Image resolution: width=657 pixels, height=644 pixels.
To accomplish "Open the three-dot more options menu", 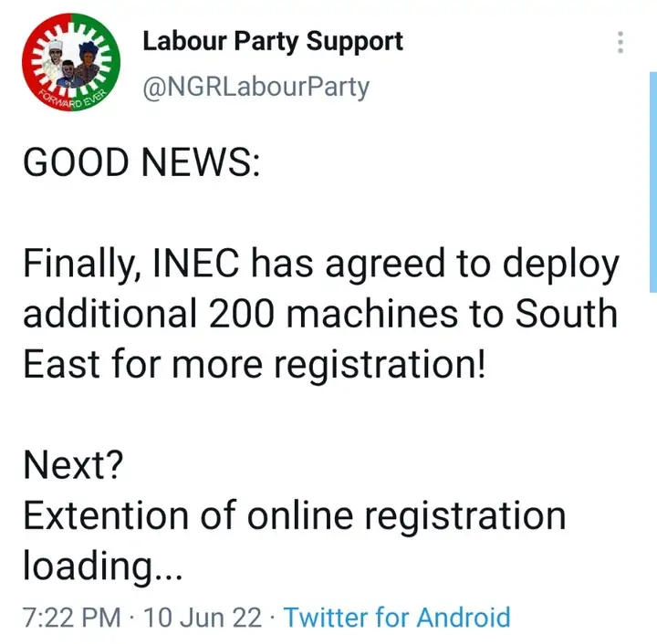I will (620, 43).
